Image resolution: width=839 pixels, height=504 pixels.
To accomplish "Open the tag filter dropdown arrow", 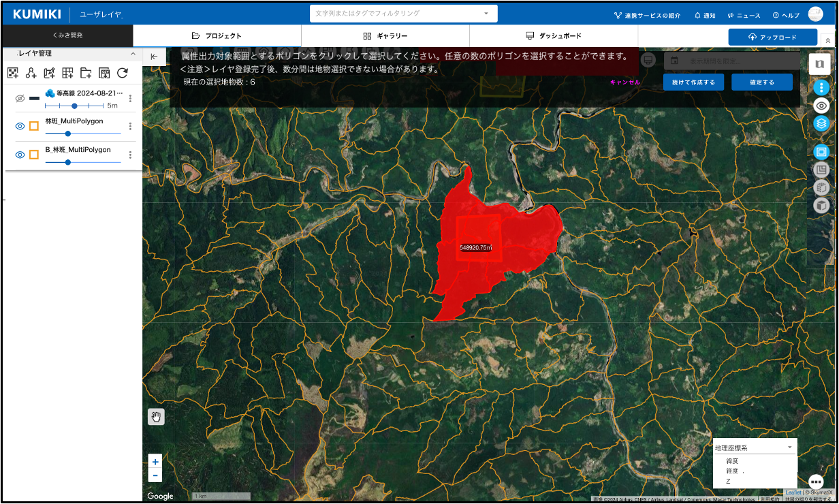I will pyautogui.click(x=486, y=14).
